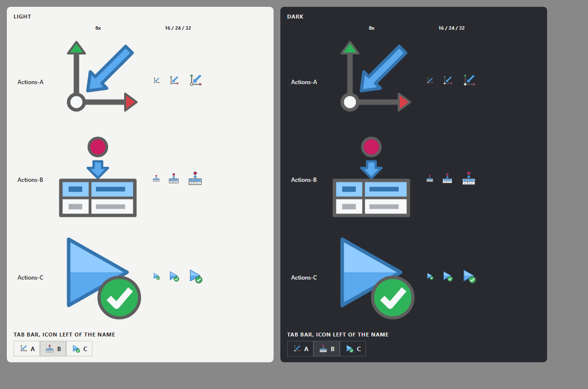
Task: Click the Actions-B label in dark panel
Action: pos(304,180)
